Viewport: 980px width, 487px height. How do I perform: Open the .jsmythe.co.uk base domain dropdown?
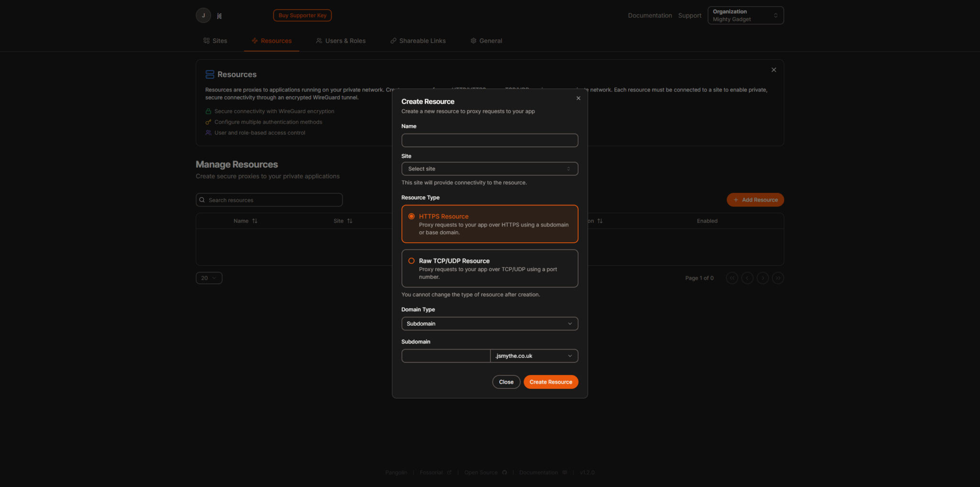tap(533, 356)
